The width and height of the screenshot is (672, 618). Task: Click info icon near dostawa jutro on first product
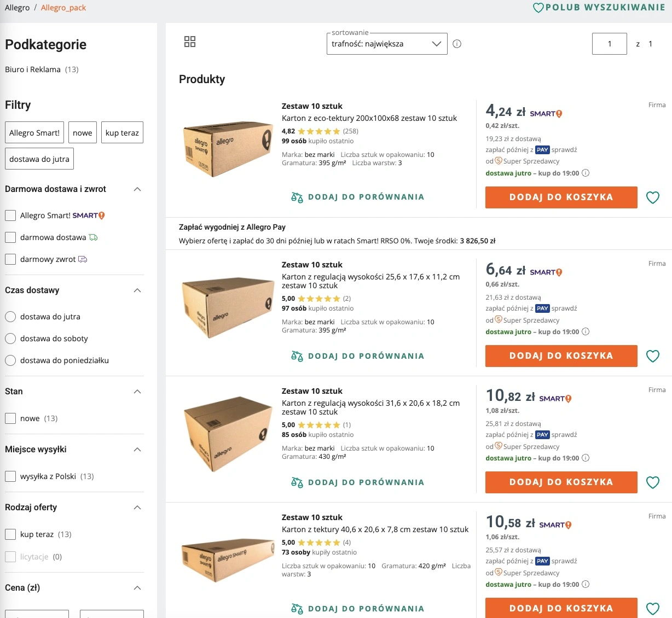pos(586,173)
